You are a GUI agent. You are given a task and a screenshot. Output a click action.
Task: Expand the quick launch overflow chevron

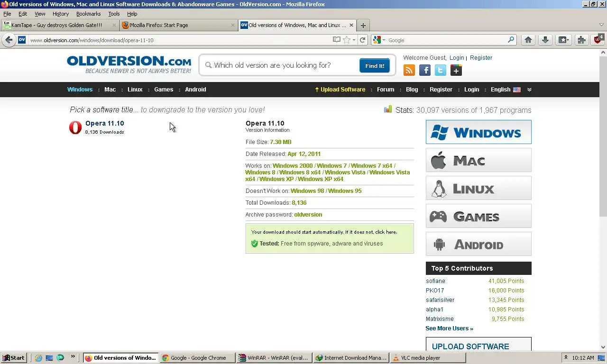coord(73,356)
